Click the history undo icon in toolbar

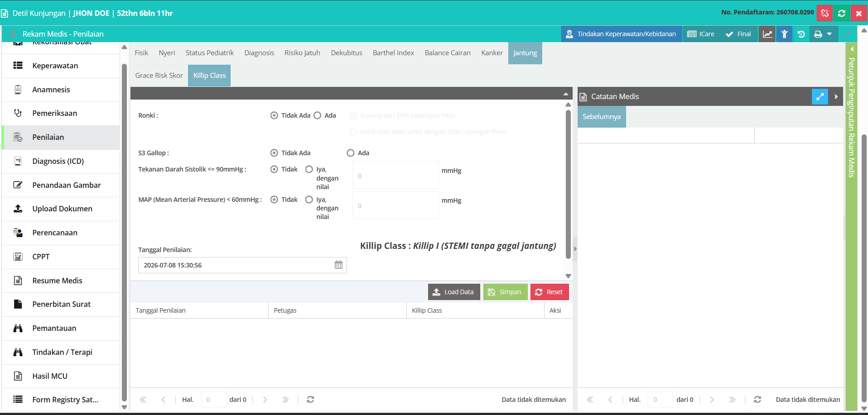coord(801,34)
